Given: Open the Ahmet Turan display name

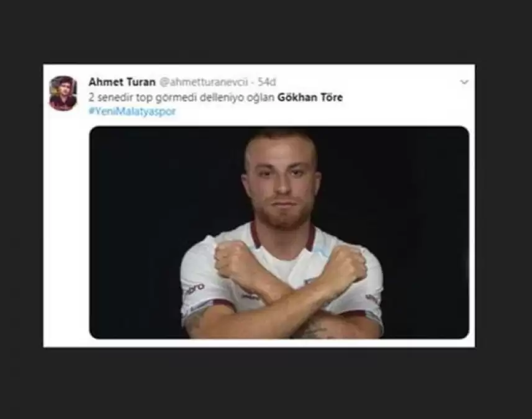Looking at the screenshot, I should coord(122,82).
